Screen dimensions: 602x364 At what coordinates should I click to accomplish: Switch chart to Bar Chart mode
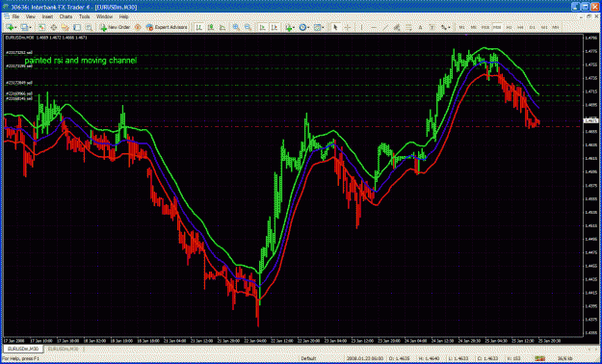tap(198, 27)
